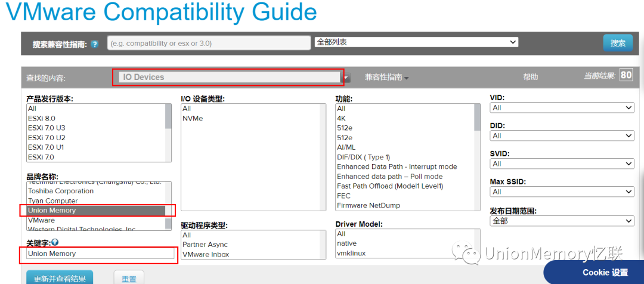Click the search help question mark icon

(94, 44)
